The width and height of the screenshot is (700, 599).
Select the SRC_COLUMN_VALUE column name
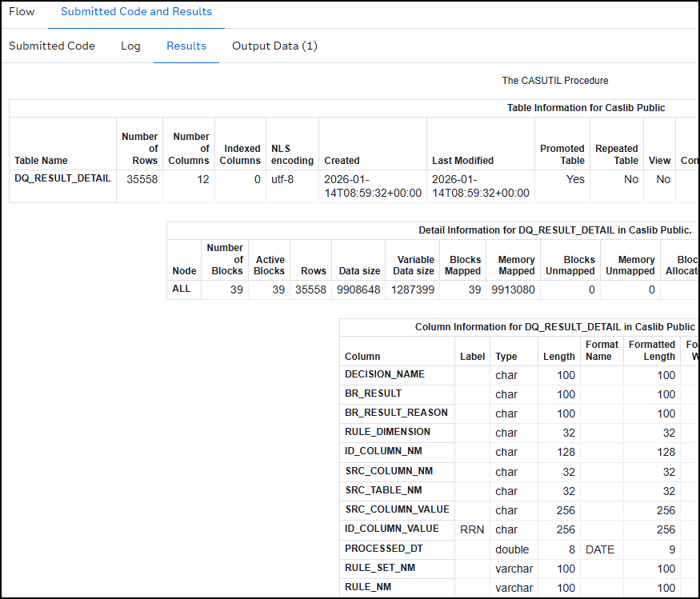tap(397, 509)
